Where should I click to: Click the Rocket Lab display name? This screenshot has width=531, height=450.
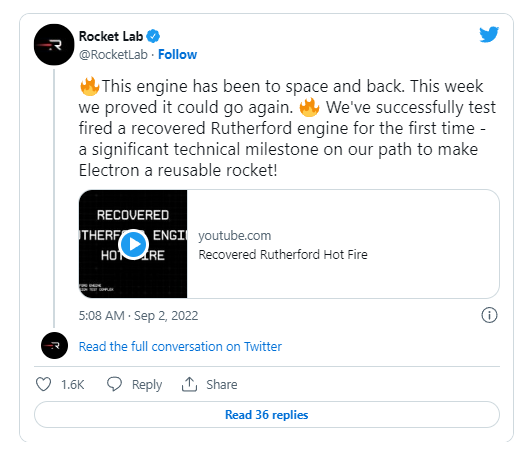coord(111,36)
